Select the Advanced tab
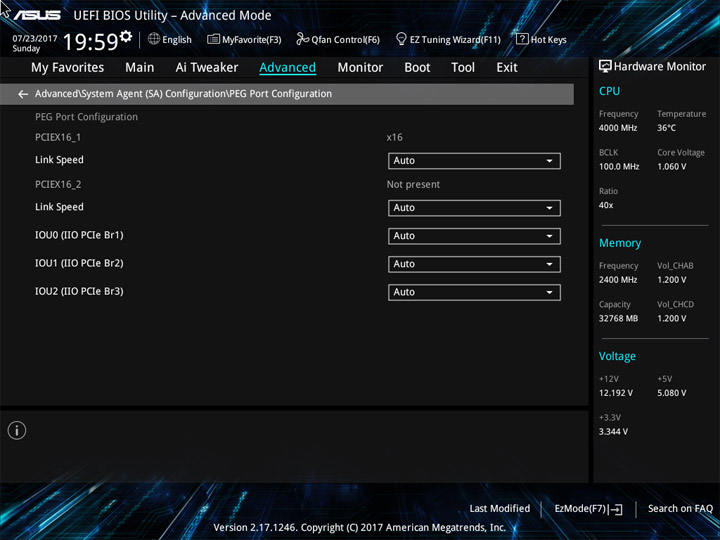This screenshot has height=540, width=720. pyautogui.click(x=287, y=68)
